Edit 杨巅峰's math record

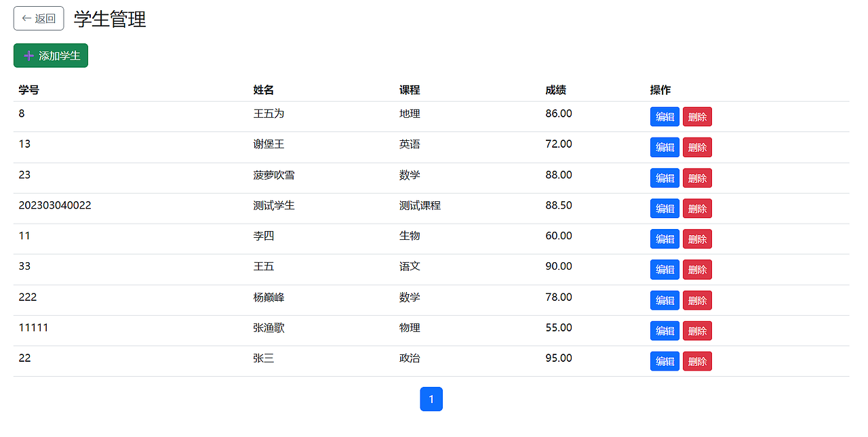pos(664,300)
